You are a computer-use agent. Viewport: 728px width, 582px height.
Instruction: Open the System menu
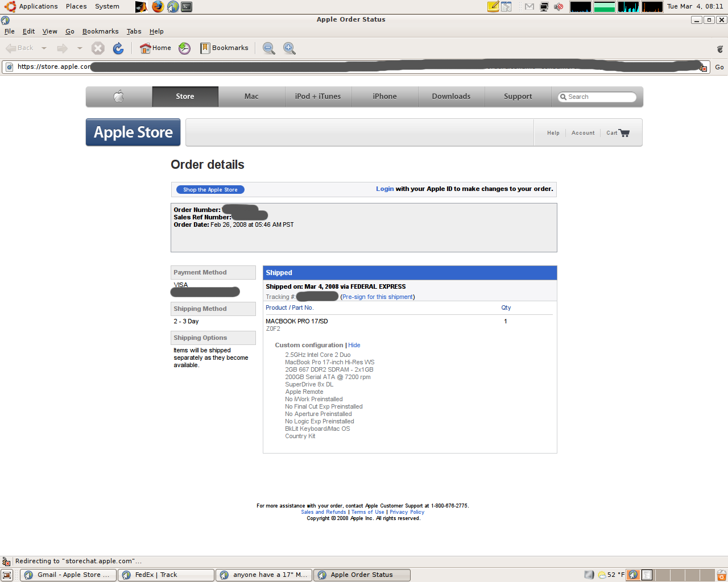(x=107, y=7)
